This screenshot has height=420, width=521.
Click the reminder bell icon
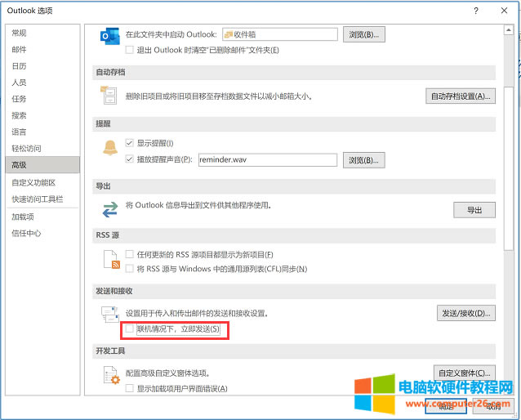(x=110, y=148)
